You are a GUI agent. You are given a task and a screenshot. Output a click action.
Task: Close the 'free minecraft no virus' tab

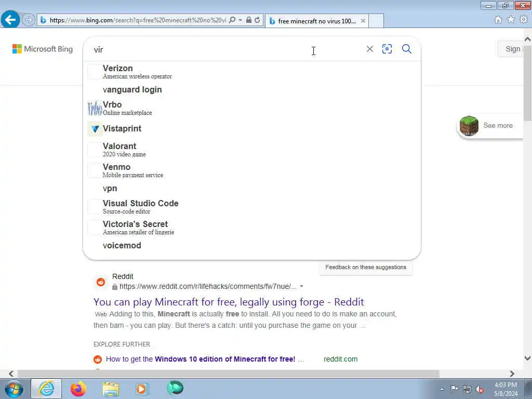(363, 21)
